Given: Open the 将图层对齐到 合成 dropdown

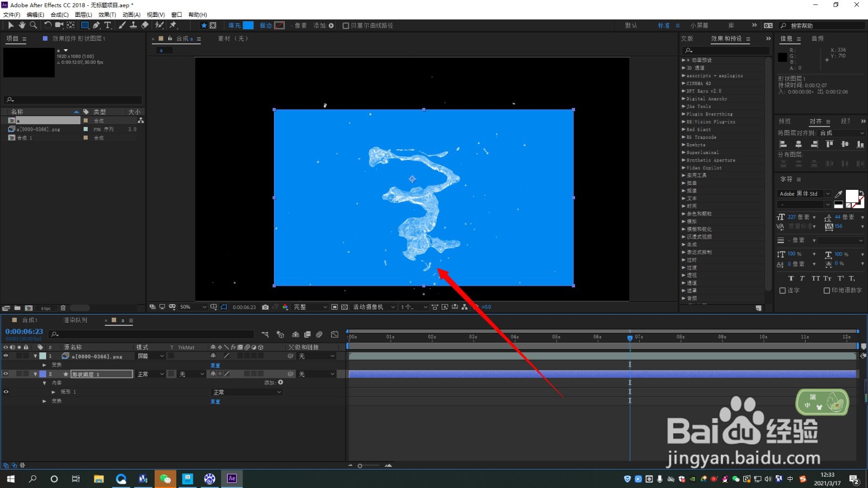Looking at the screenshot, I should coord(842,133).
